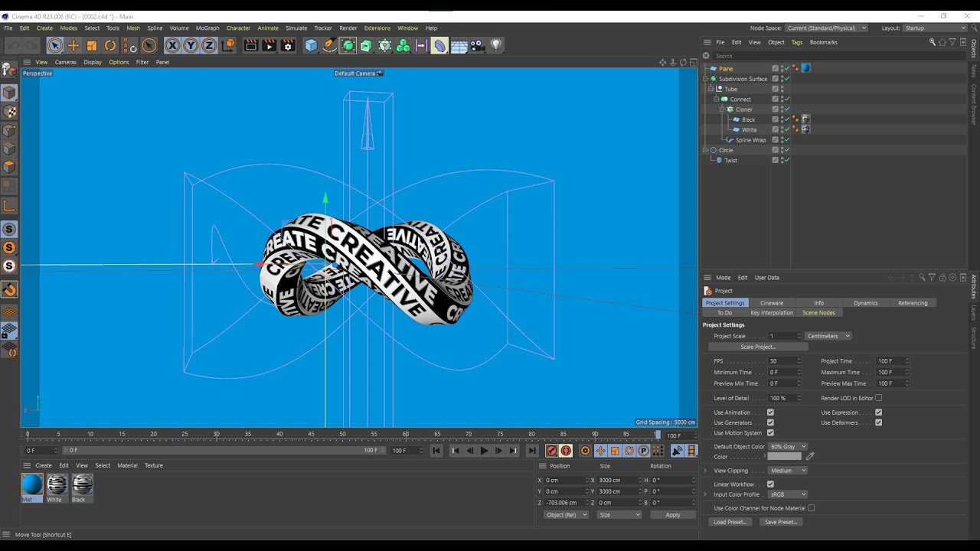The image size is (980, 551).
Task: Click the PSR reset icon
Action: [130, 46]
